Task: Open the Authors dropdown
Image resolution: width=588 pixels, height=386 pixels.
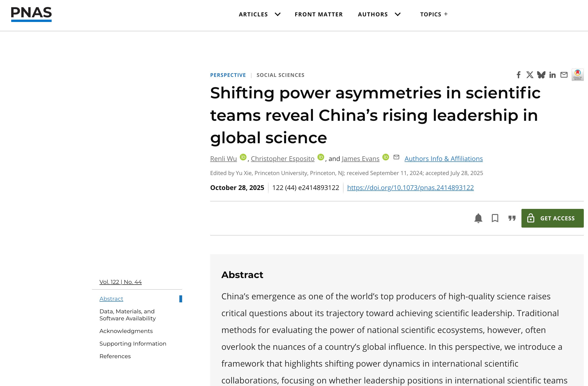Action: (379, 14)
